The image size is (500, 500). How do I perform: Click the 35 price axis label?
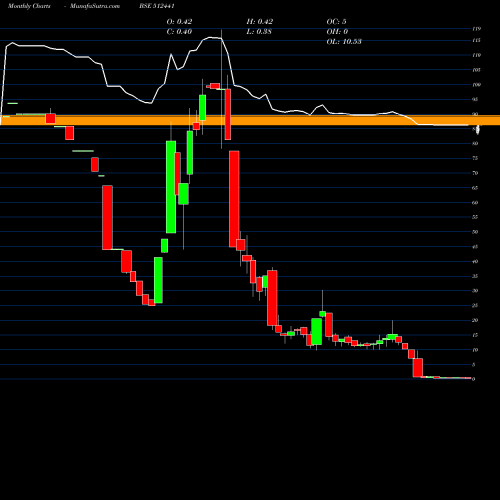[x=475, y=276]
